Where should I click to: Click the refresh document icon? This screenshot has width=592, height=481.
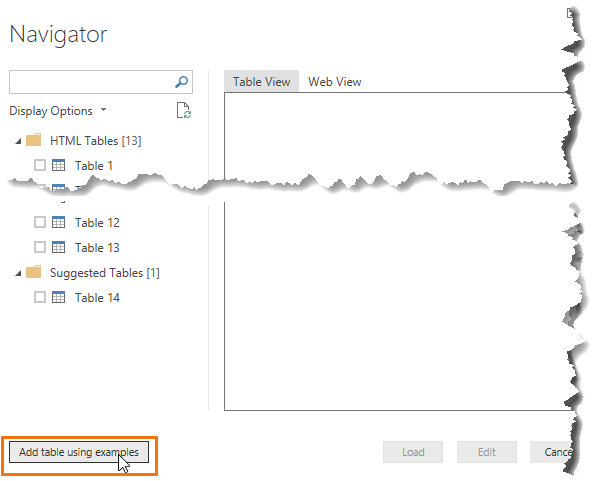(x=184, y=110)
